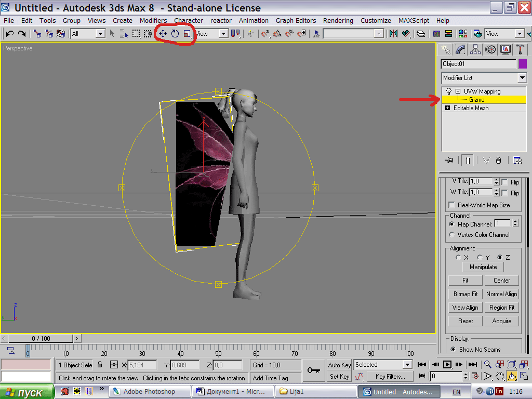Click the Set Keys key icon
The height and width of the screenshot is (399, 532).
(x=313, y=370)
